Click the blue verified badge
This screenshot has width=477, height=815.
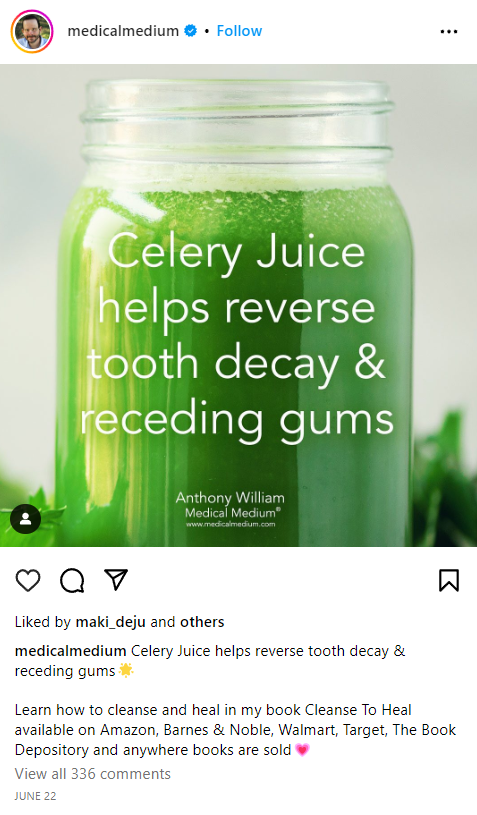(191, 31)
